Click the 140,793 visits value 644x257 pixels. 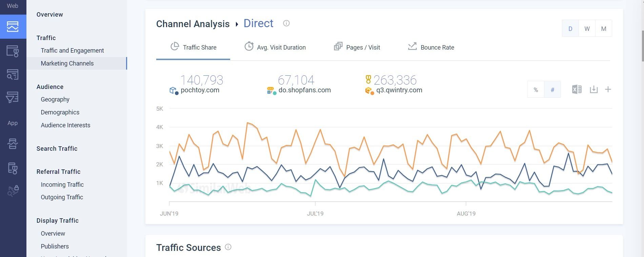202,80
